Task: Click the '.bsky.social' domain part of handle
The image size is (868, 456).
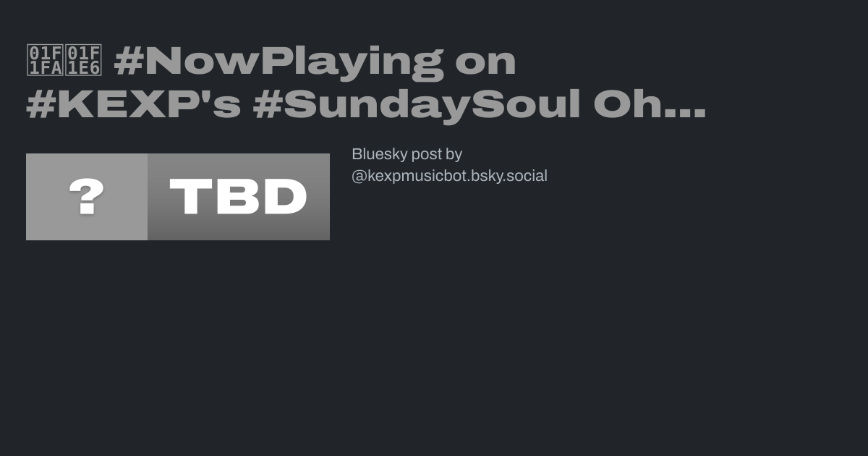Action: (x=508, y=176)
